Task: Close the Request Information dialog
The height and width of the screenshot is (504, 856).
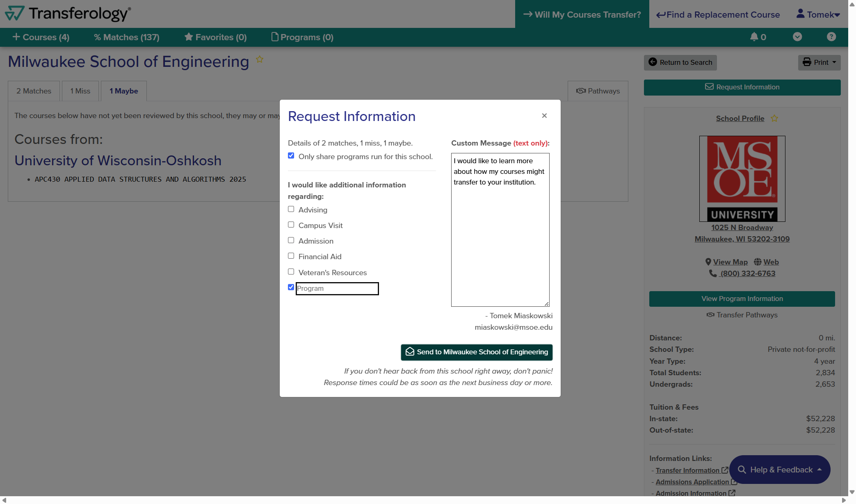Action: [x=544, y=116]
